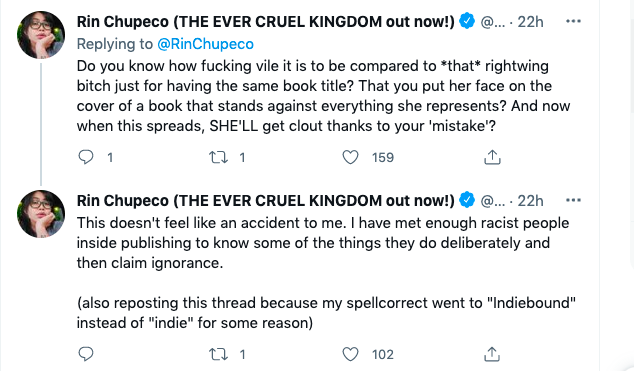634x371 pixels.
Task: Retweet the second tweet with 102 likes
Action: coord(218,354)
